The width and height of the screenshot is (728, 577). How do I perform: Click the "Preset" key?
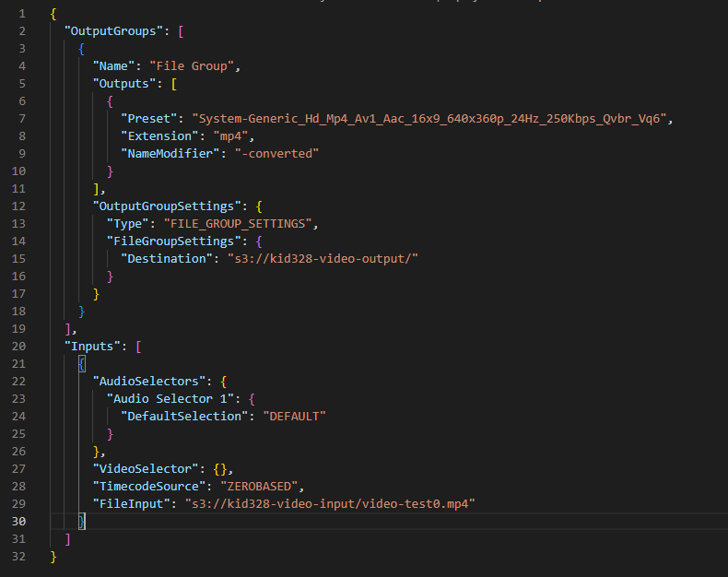[x=149, y=119]
